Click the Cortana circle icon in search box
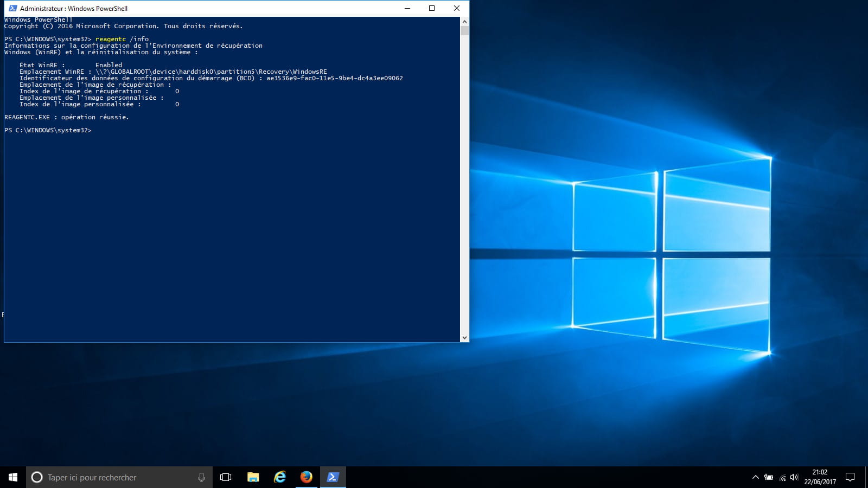 [37, 477]
